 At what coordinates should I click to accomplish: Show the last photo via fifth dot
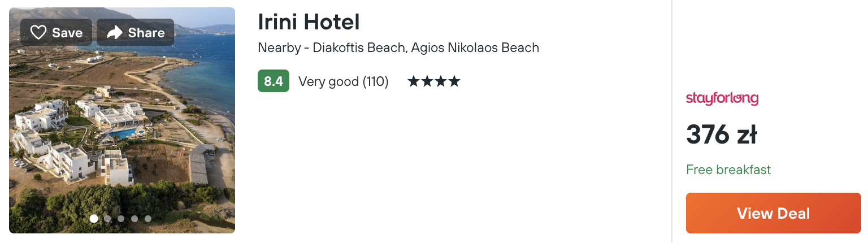pos(148,219)
